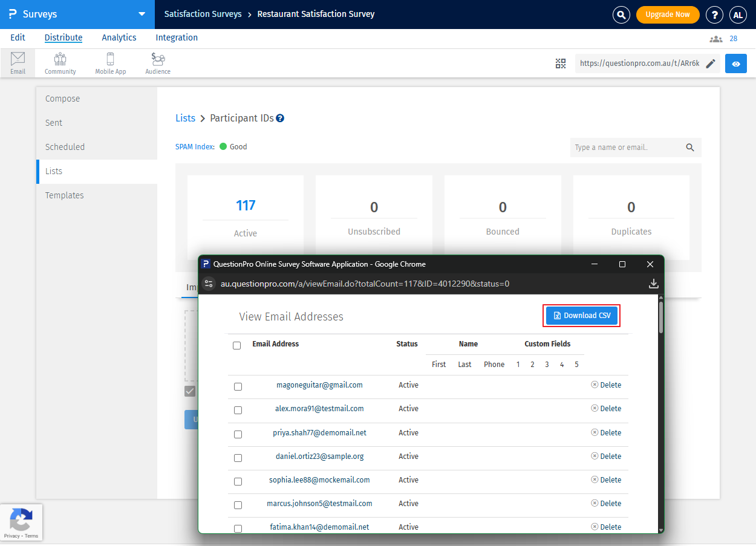Delete the alex.mora91@testmail.com entry
The width and height of the screenshot is (756, 546).
[606, 409]
